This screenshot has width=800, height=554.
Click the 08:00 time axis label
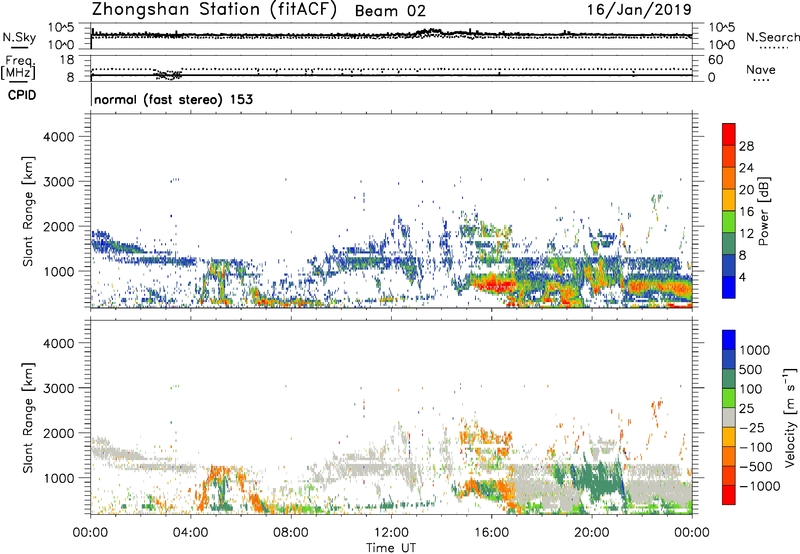291,533
